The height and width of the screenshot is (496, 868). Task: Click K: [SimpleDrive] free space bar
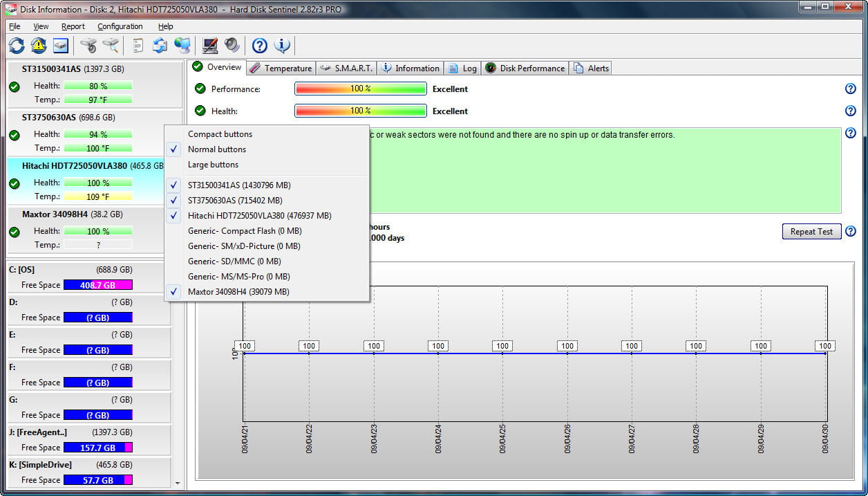click(x=97, y=480)
